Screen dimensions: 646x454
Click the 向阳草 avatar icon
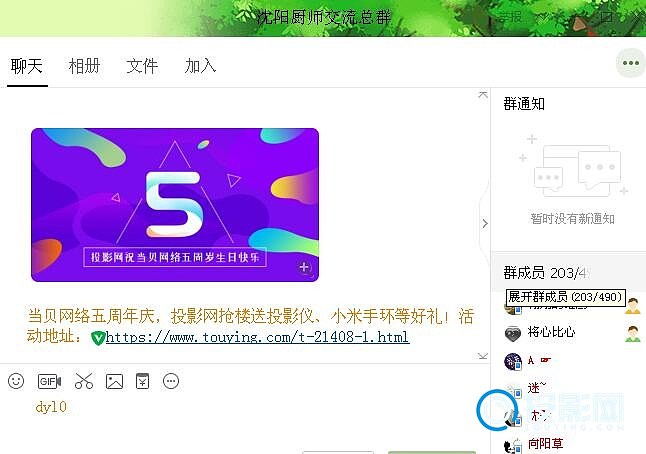pyautogui.click(x=513, y=446)
